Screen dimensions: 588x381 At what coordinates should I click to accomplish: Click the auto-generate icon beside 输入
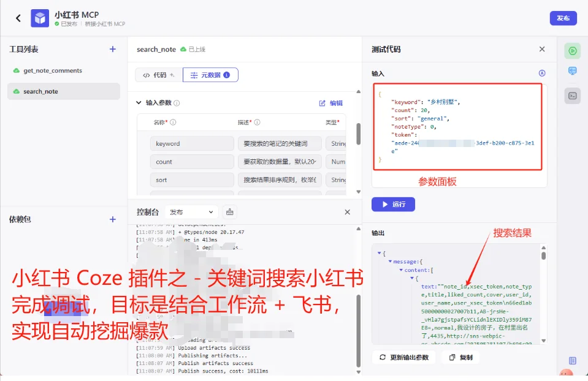[x=542, y=73]
